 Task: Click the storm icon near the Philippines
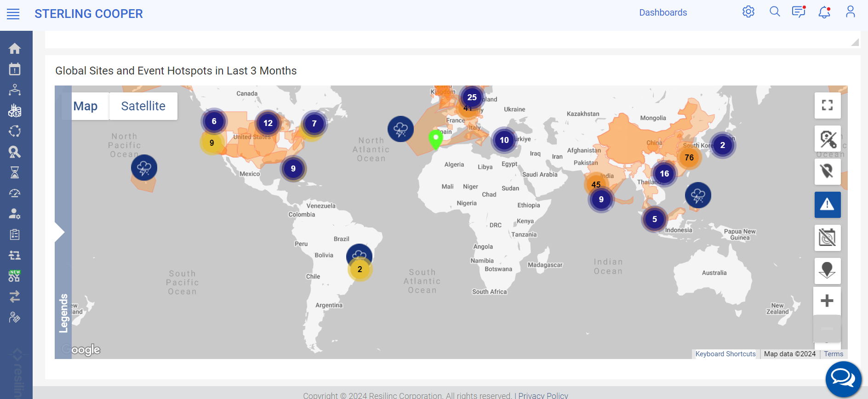click(x=698, y=195)
